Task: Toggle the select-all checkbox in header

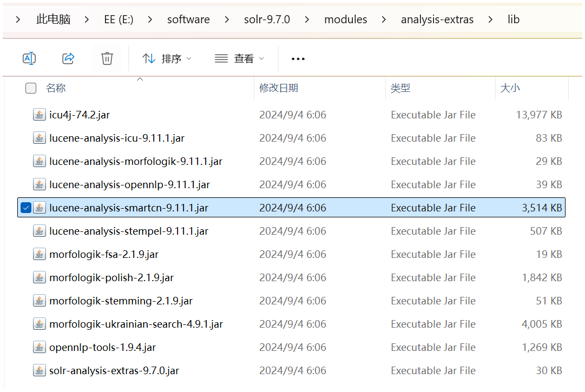Action: (31, 88)
